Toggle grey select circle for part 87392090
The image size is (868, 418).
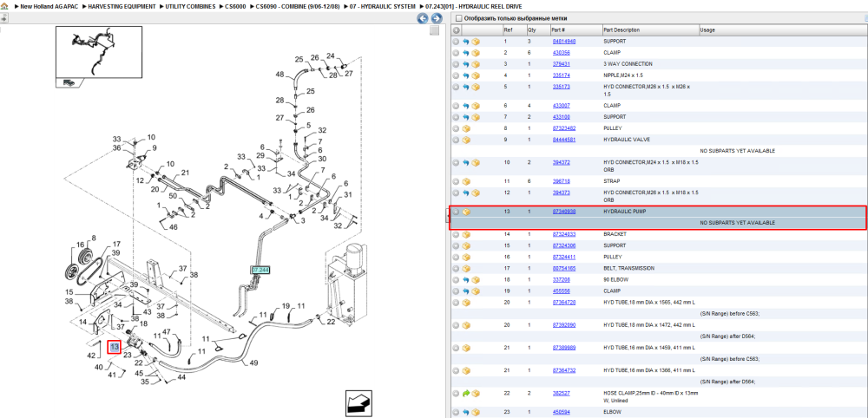tap(457, 325)
